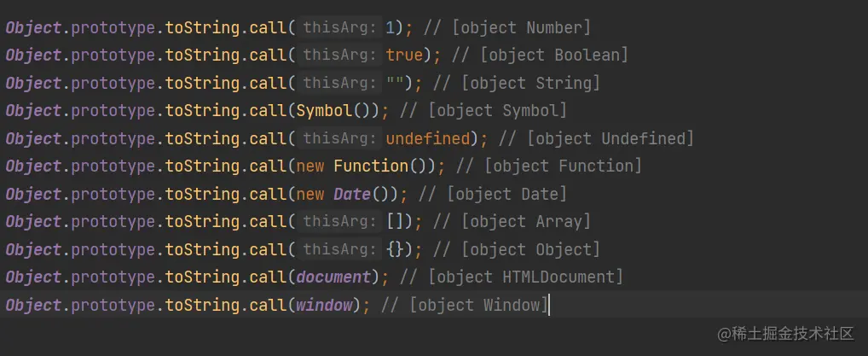Screen dimensions: 868x356
Task: Click the empty array '[]' argument
Action: click(x=396, y=222)
